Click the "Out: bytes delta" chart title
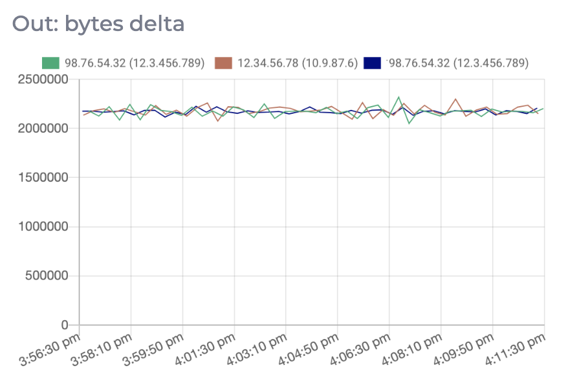This screenshot has height=392, width=568. 98,24
